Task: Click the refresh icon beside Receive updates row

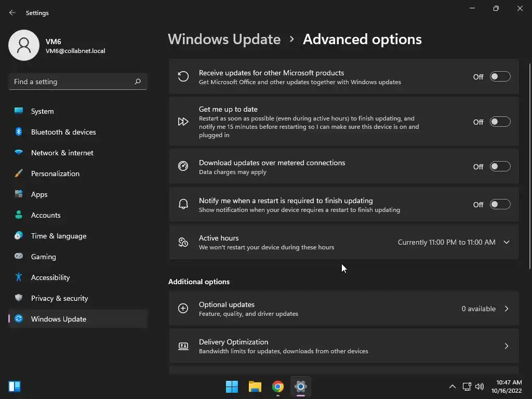Action: click(183, 77)
